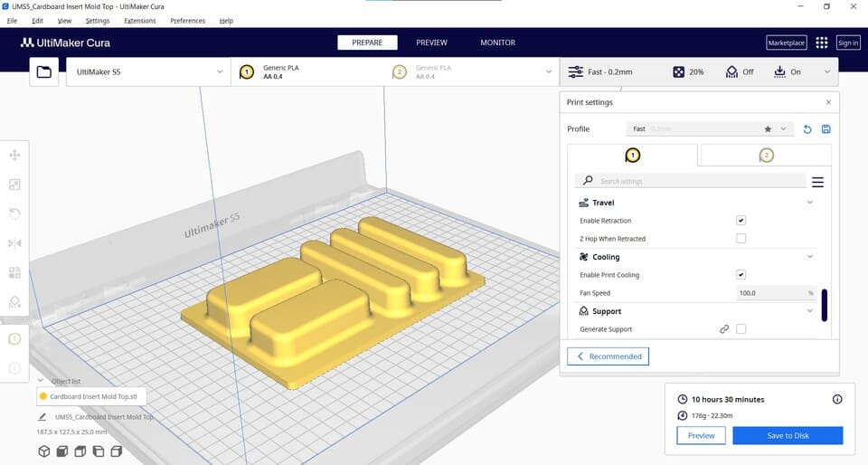Edit the Fan Speed value field
The image size is (868, 465).
coord(776,293)
